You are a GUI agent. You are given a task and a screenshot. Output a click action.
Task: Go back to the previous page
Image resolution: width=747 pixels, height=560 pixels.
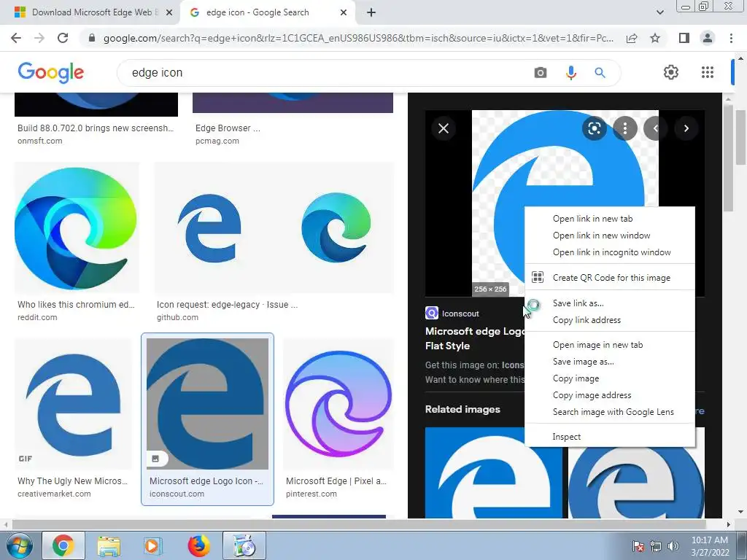16,38
